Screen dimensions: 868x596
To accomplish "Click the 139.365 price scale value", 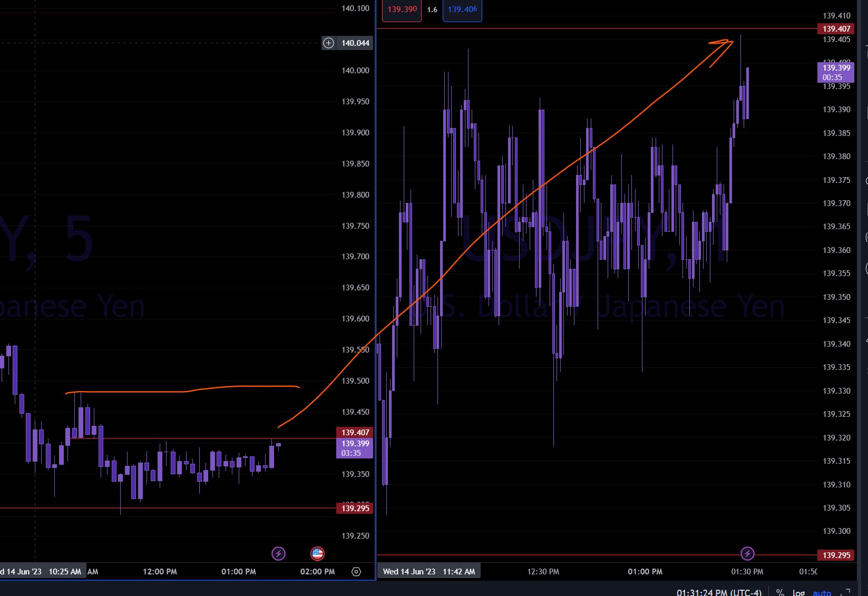I will pos(836,227).
